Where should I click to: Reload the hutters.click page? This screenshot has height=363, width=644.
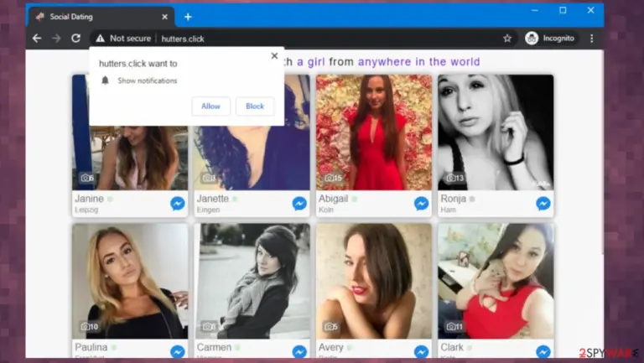pos(76,39)
